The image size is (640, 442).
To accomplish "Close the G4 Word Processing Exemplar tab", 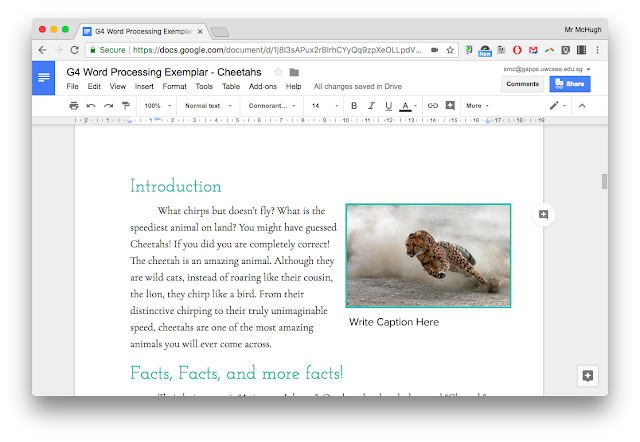I will coord(200,31).
